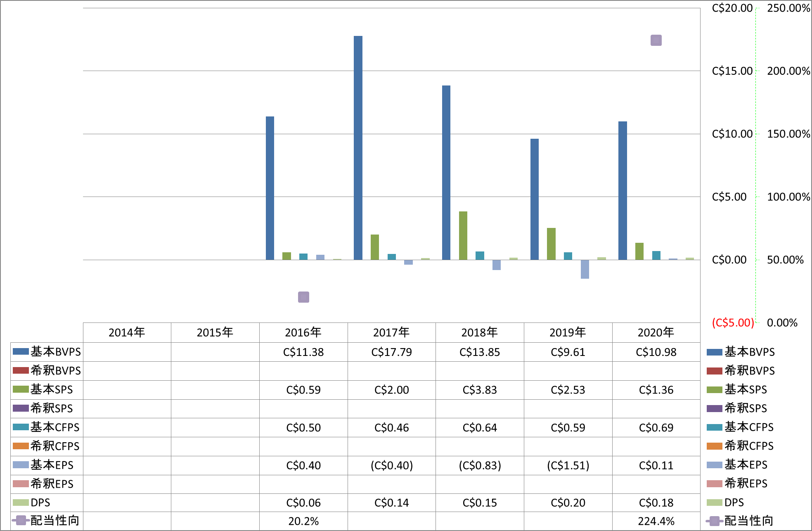This screenshot has height=531, width=812.
Task: Select the 基本CFPS label in the right legend
Action: [749, 427]
